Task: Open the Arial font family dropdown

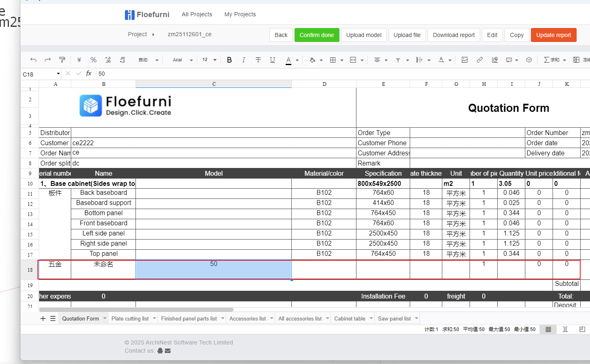Action: coord(182,60)
